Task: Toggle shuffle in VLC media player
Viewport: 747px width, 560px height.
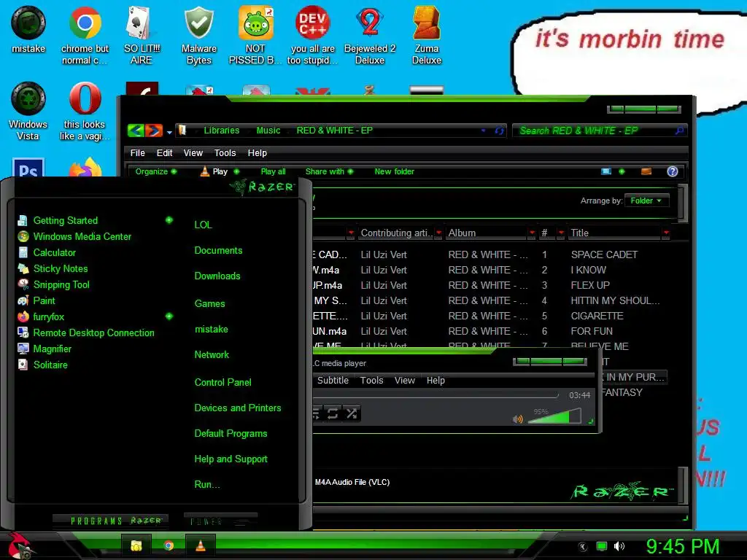Action: 352,413
